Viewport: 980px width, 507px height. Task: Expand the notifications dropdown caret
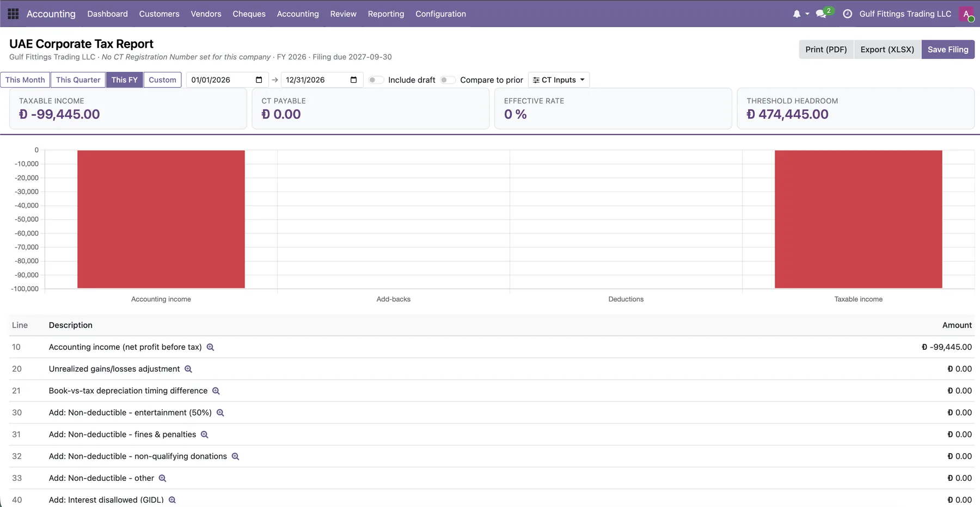807,14
